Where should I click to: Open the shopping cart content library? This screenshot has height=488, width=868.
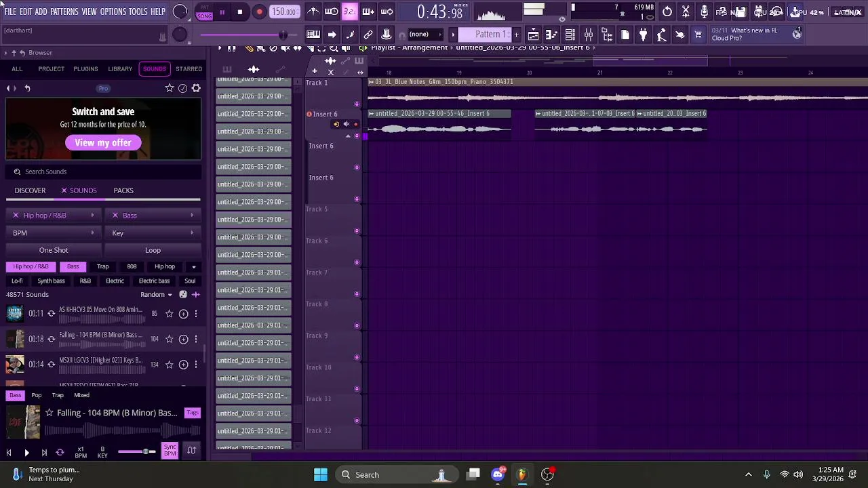coord(698,35)
